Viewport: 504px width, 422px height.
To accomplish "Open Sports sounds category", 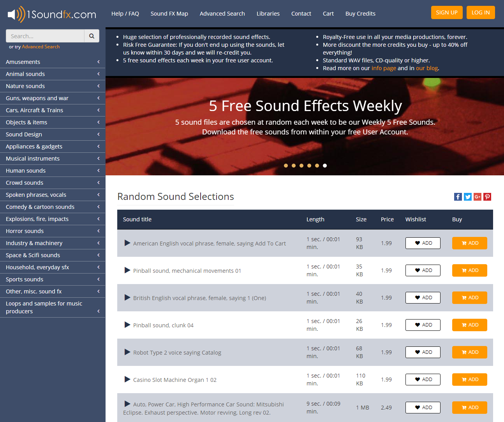I will point(53,279).
